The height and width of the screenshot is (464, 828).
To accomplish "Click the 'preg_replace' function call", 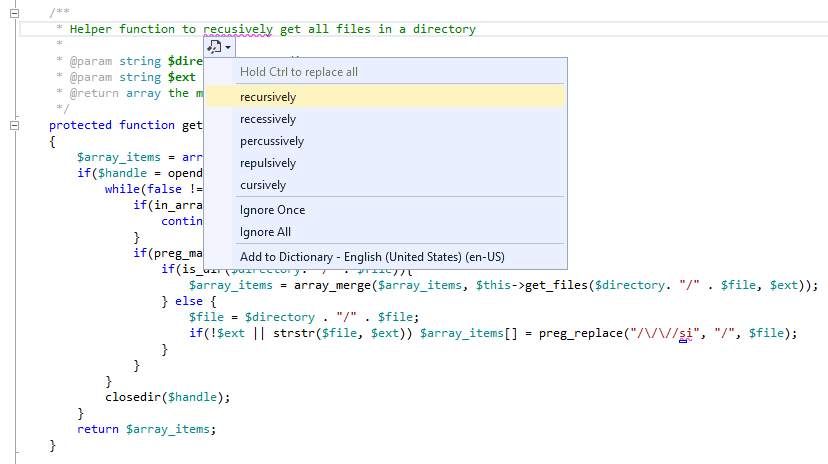I will coord(581,334).
